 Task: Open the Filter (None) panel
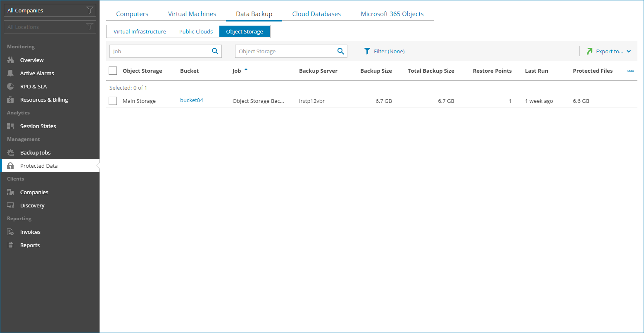(x=384, y=51)
